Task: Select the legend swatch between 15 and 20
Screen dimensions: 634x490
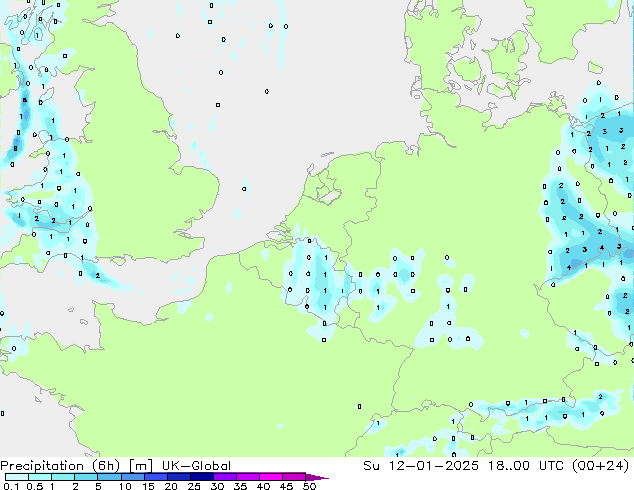Action: [155, 477]
